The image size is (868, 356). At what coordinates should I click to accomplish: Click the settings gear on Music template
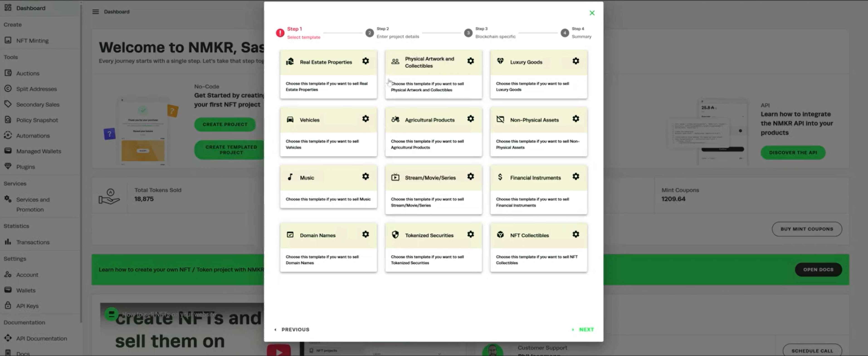365,176
